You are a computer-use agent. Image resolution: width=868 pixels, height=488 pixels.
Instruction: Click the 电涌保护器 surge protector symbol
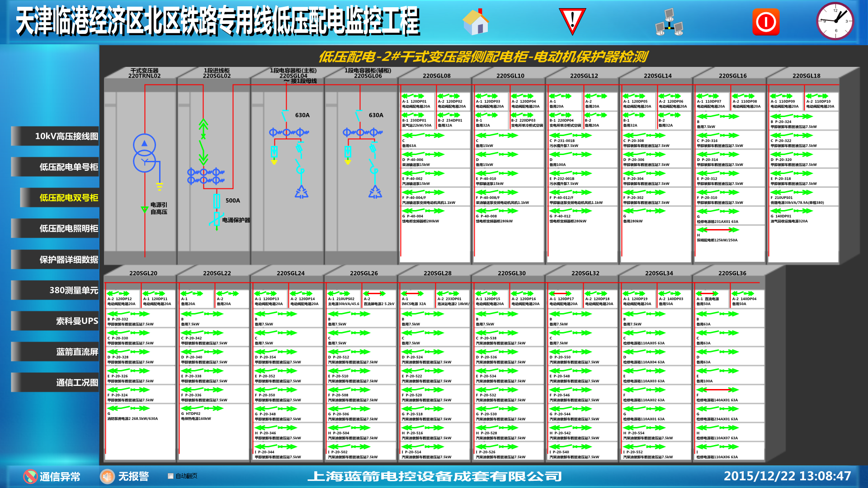[x=217, y=220]
